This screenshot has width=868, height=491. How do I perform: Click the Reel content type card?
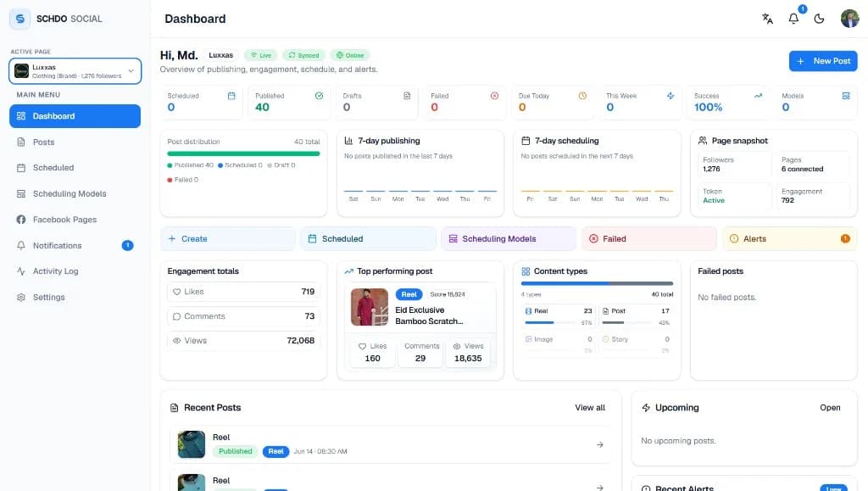pyautogui.click(x=558, y=316)
